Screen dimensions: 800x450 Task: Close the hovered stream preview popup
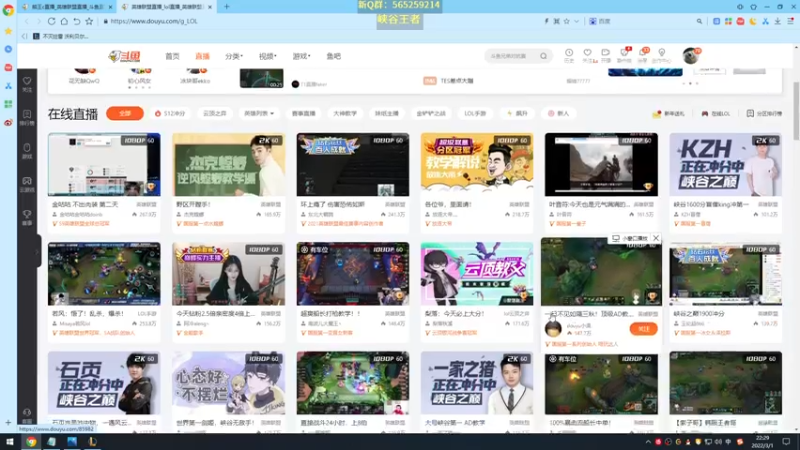pos(656,238)
